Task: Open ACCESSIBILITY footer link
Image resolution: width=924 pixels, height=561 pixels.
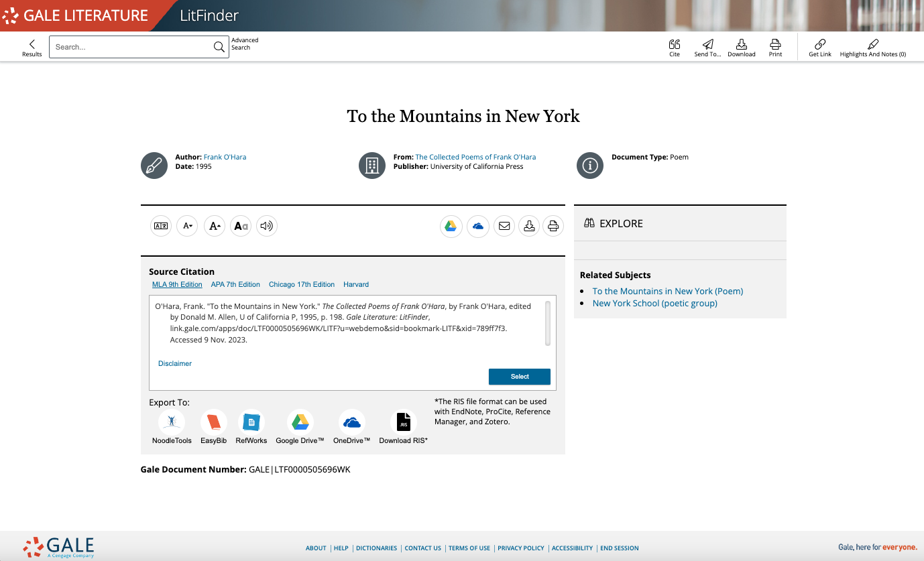Action: 572,548
